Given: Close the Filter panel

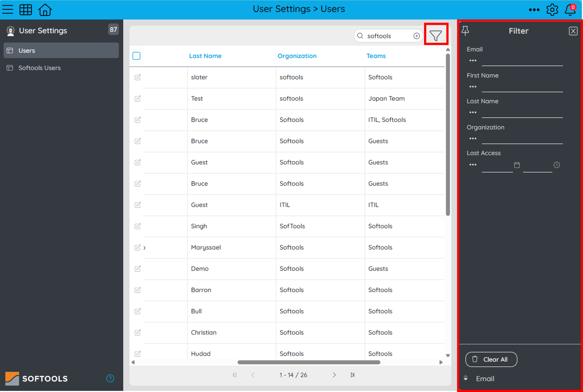Looking at the screenshot, I should [x=573, y=31].
